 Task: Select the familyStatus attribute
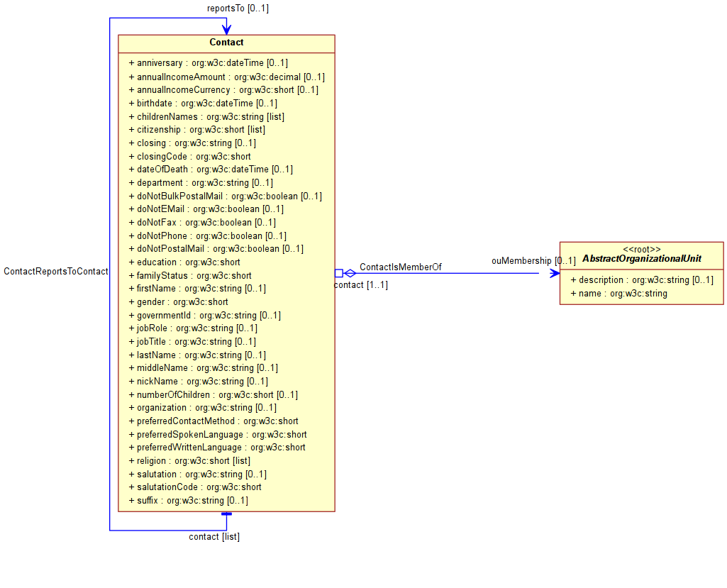tap(190, 276)
